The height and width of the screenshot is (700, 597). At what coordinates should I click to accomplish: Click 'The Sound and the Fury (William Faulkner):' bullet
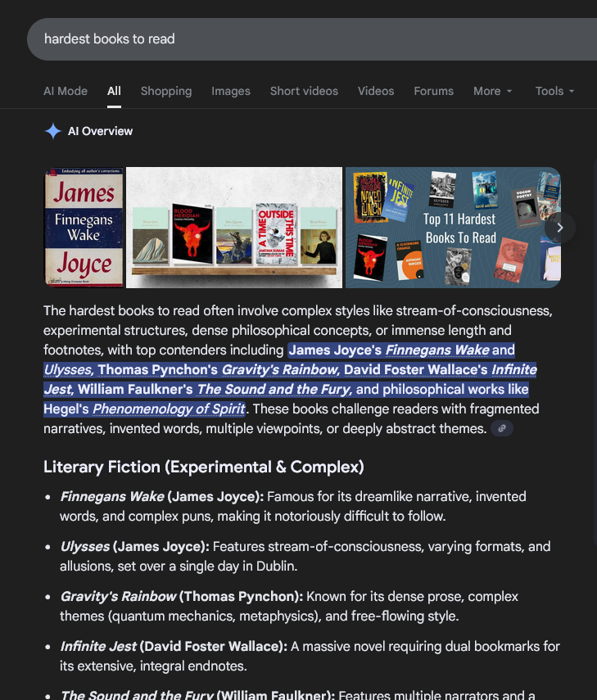(197, 694)
